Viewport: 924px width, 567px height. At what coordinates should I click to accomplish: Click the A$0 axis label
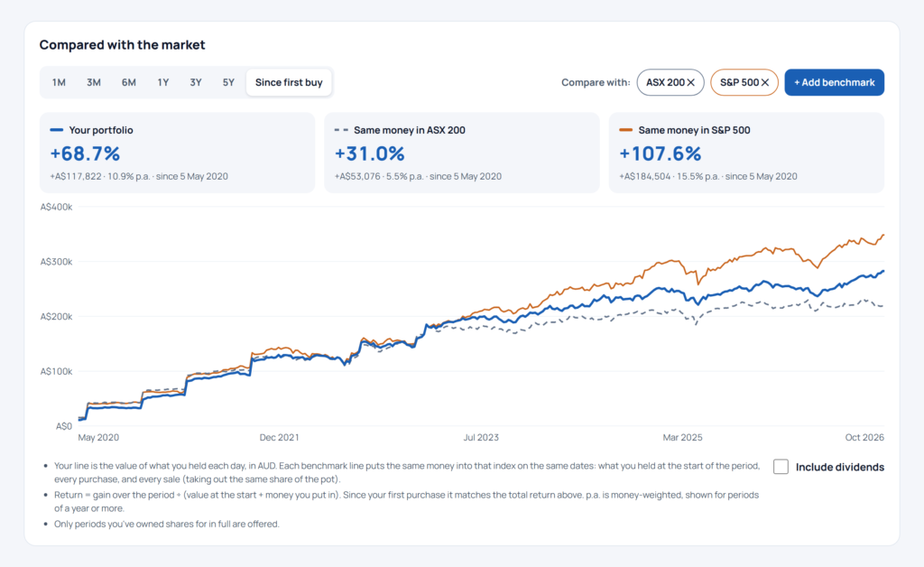coord(64,426)
